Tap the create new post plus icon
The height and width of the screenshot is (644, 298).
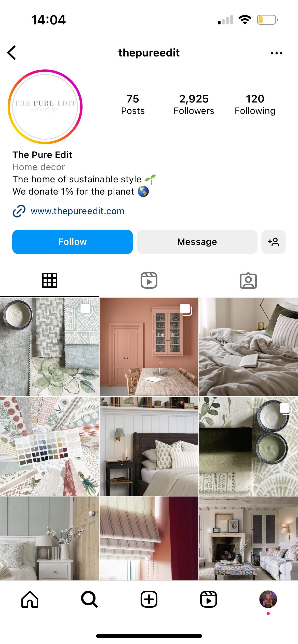[x=149, y=599]
